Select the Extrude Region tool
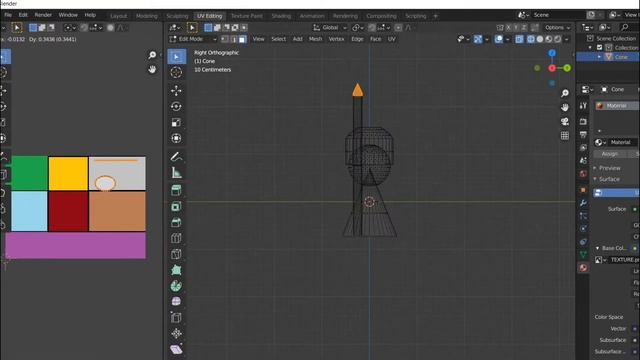The image size is (640, 360). coord(176,190)
